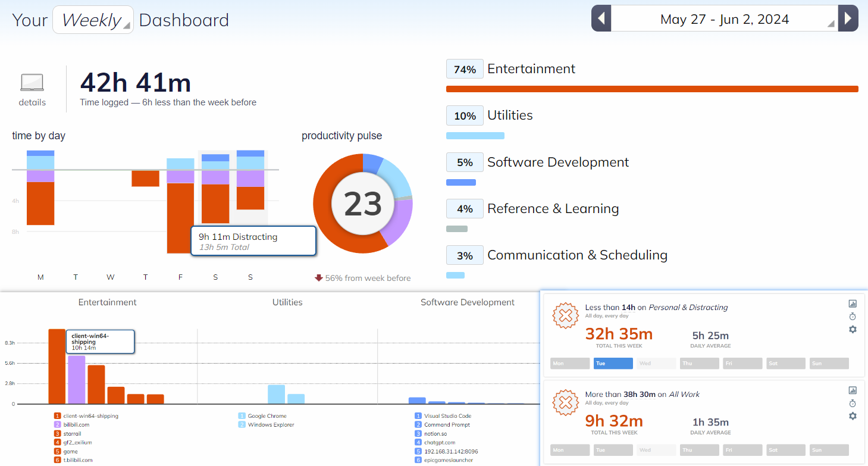The height and width of the screenshot is (466, 868).
Task: Select Fri in Personal & Distracting goal
Action: pyautogui.click(x=742, y=364)
